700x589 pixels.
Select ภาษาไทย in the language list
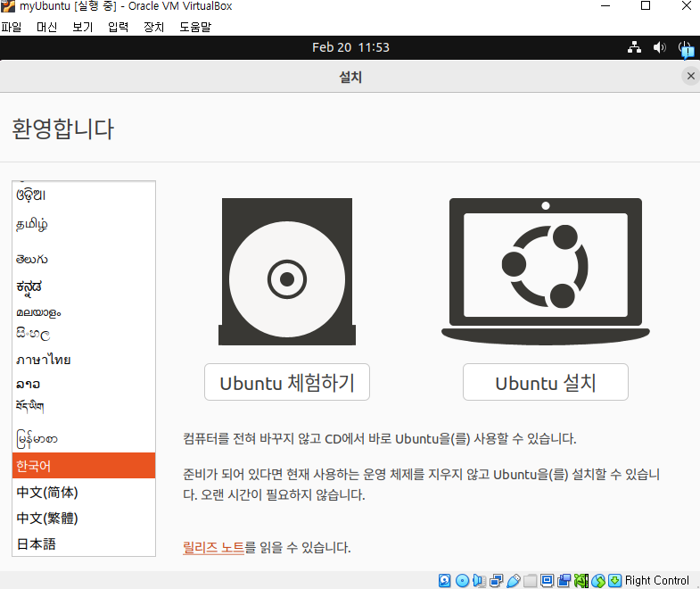coord(84,360)
